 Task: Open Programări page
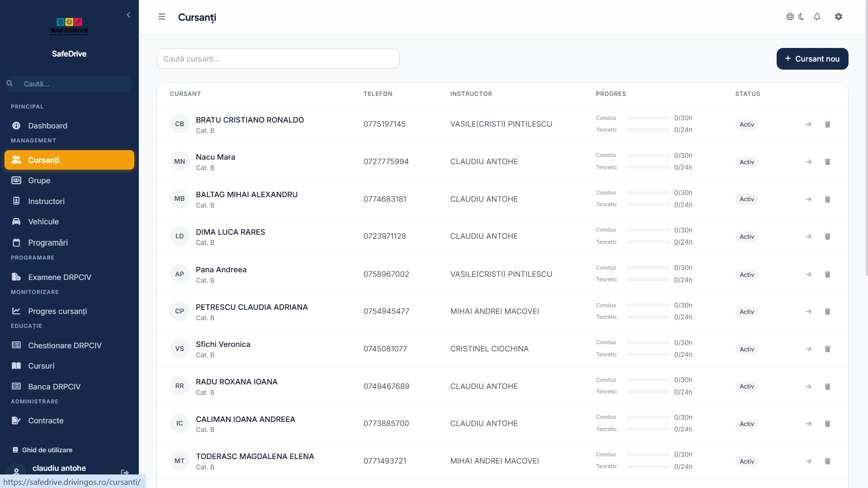click(x=69, y=243)
